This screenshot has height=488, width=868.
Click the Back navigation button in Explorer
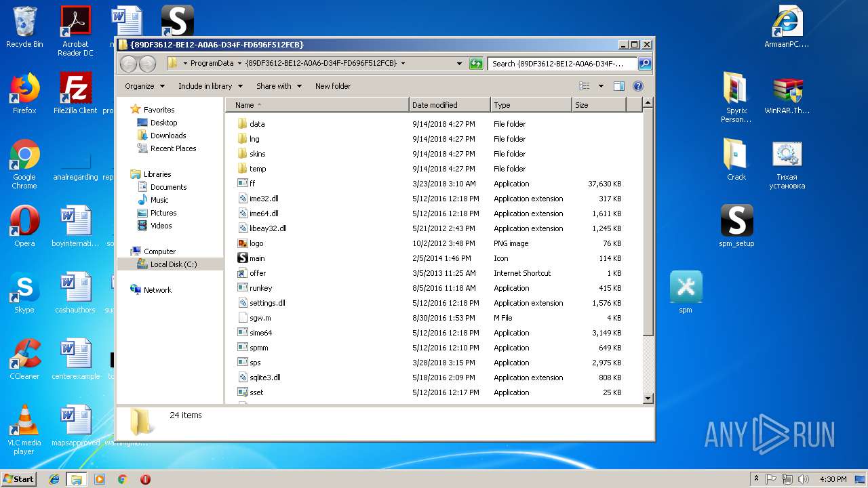pyautogui.click(x=128, y=64)
